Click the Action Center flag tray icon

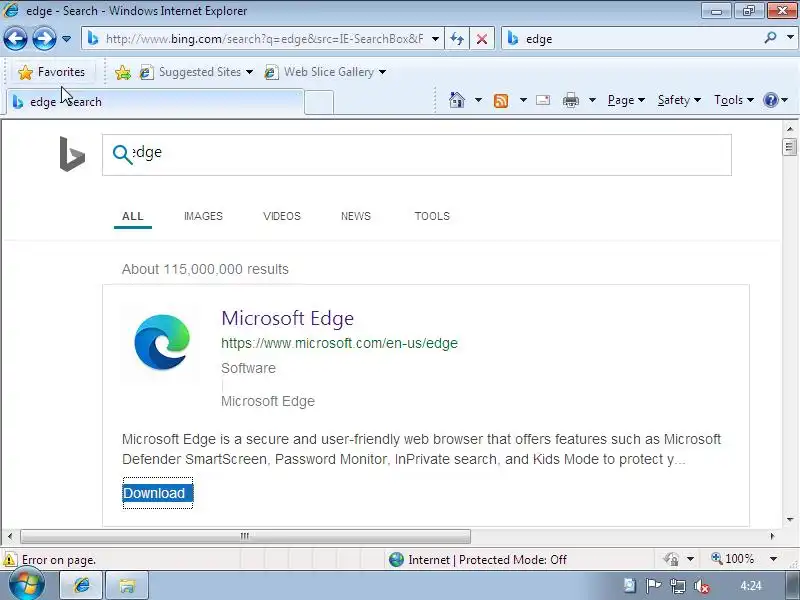[x=653, y=586]
